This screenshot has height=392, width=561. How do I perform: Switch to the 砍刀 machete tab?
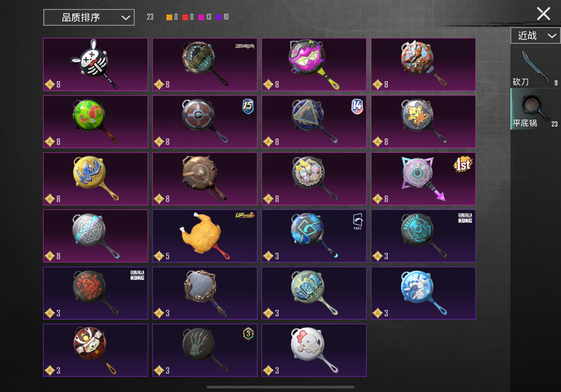tap(536, 68)
